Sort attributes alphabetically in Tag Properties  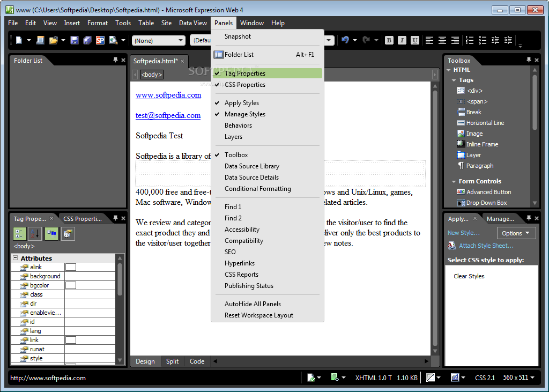coord(35,234)
